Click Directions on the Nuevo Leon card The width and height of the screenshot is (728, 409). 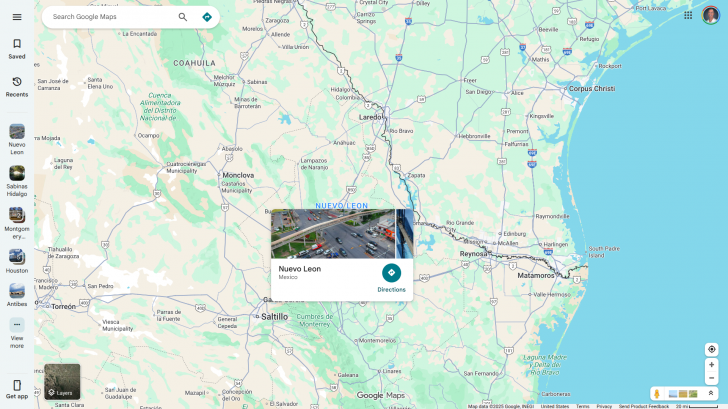(391, 277)
